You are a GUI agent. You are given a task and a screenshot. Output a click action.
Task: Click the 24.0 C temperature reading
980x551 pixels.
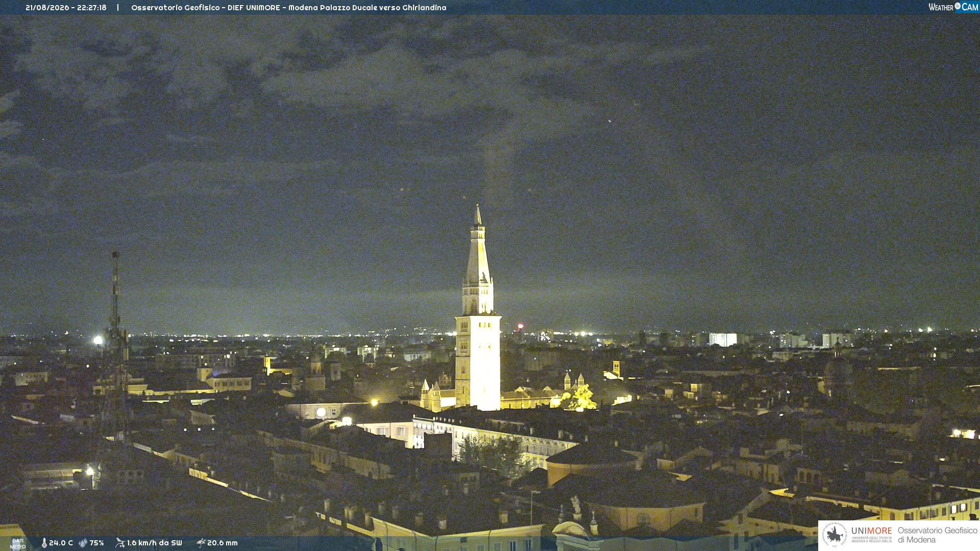point(61,543)
